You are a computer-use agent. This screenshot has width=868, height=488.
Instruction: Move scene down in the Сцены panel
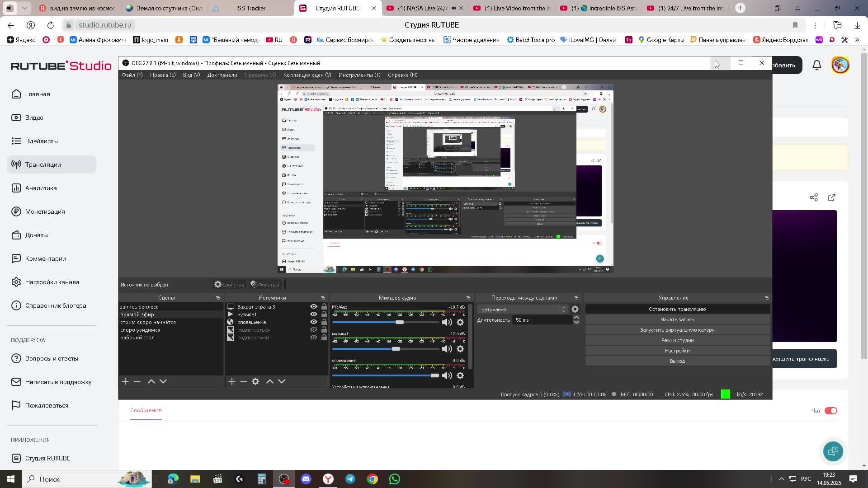(163, 381)
